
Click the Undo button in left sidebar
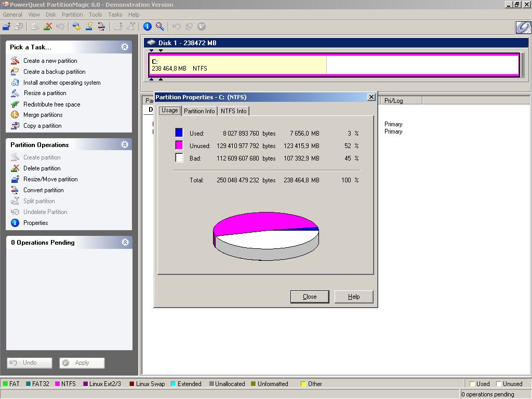[x=30, y=363]
